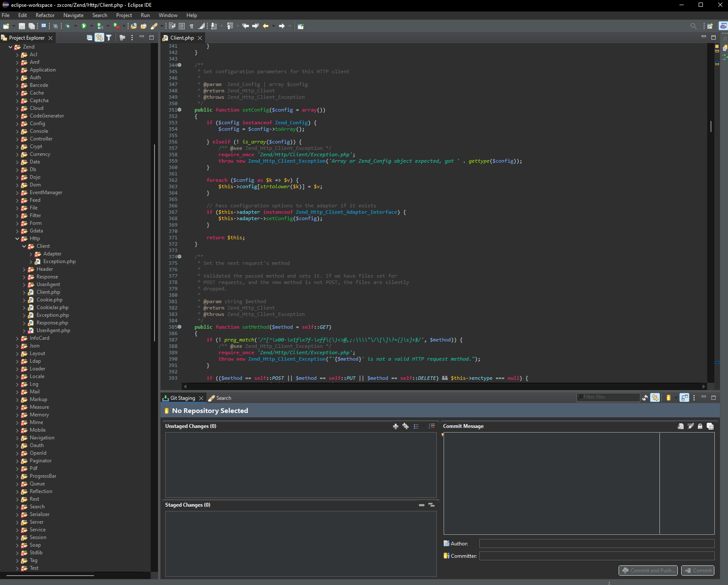Collapse the Zend folder
The image size is (728, 585).
[11, 47]
